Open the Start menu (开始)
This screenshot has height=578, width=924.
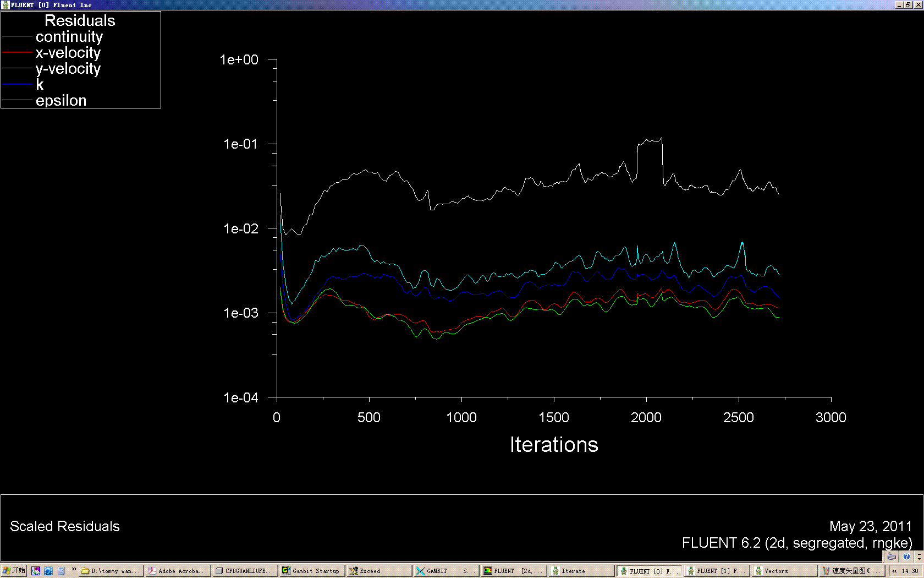14,571
